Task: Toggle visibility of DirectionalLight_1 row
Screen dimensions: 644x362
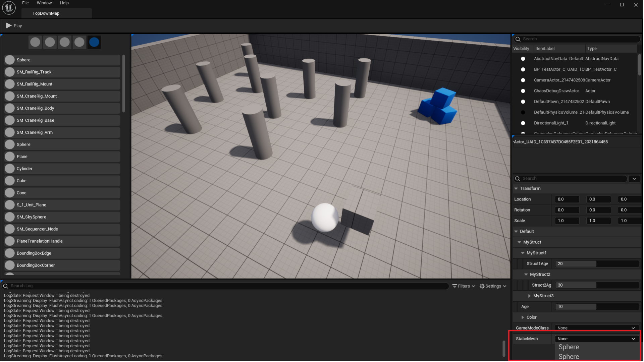Action: (x=523, y=123)
